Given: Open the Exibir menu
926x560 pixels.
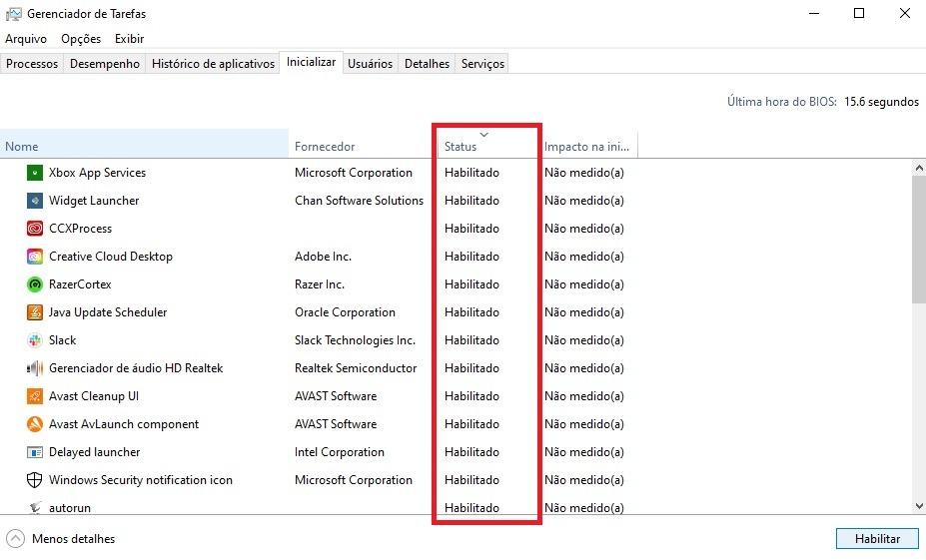Looking at the screenshot, I should [129, 39].
